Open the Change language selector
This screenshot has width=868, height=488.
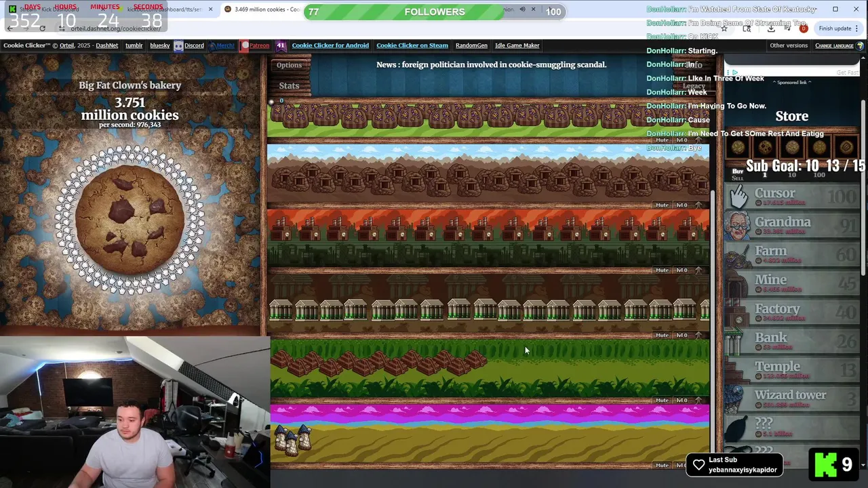(834, 45)
